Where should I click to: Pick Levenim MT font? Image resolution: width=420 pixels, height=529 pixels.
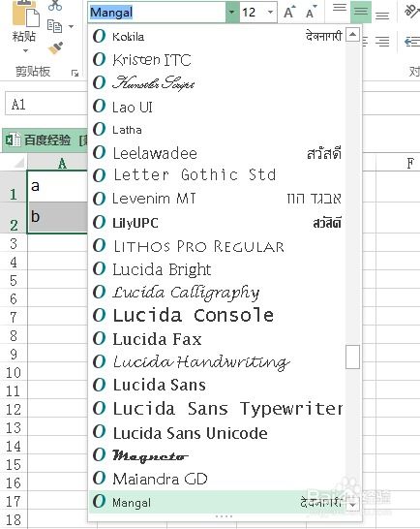point(217,199)
